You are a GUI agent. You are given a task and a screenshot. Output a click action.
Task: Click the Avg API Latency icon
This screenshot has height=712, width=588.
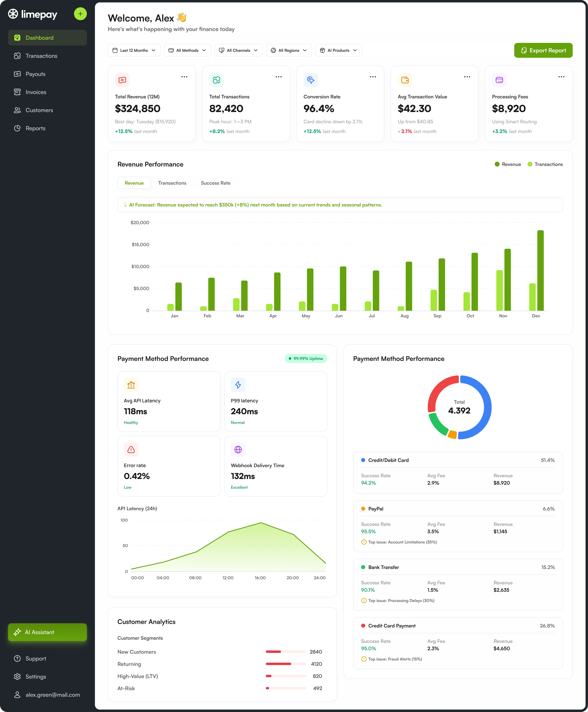tap(131, 385)
